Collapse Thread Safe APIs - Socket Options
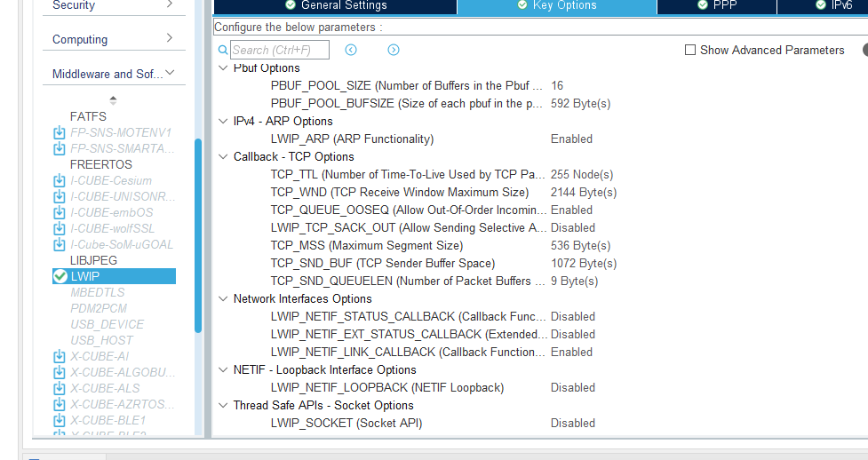This screenshot has width=868, height=460. [x=223, y=405]
